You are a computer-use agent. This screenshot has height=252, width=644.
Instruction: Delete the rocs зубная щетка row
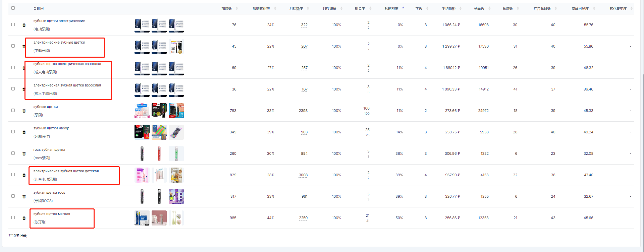[24, 154]
